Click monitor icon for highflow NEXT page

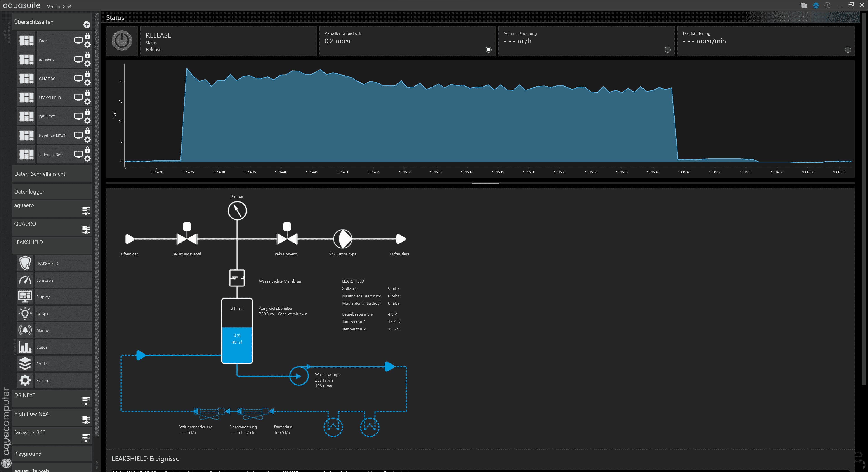[78, 136]
